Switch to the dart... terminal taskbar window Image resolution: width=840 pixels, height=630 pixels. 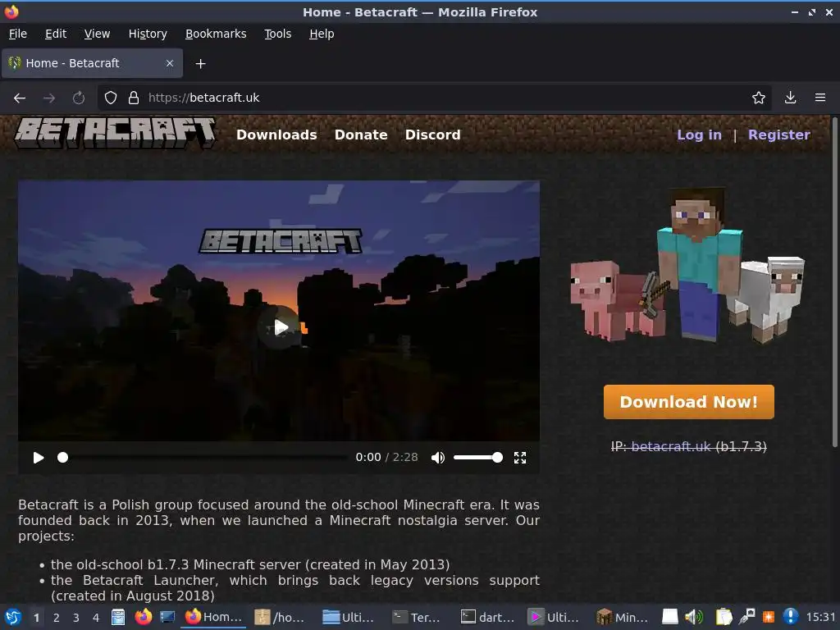tap(488, 617)
